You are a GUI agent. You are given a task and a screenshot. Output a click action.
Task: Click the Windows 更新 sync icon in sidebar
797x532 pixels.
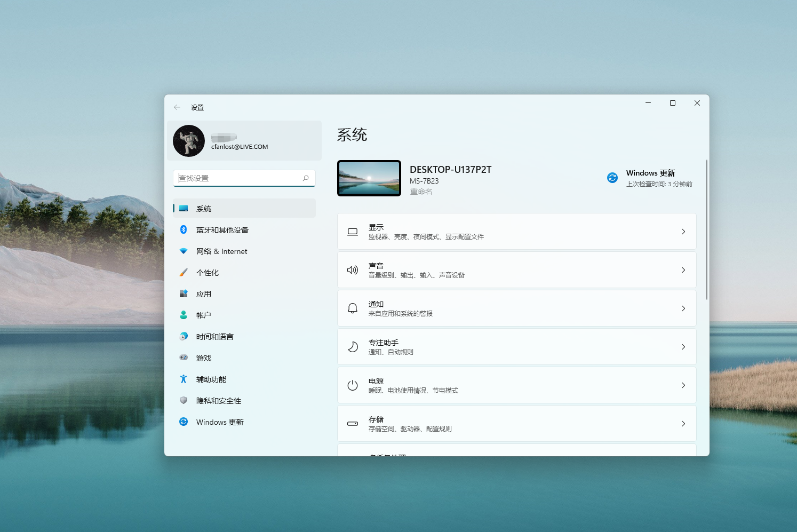pyautogui.click(x=184, y=422)
